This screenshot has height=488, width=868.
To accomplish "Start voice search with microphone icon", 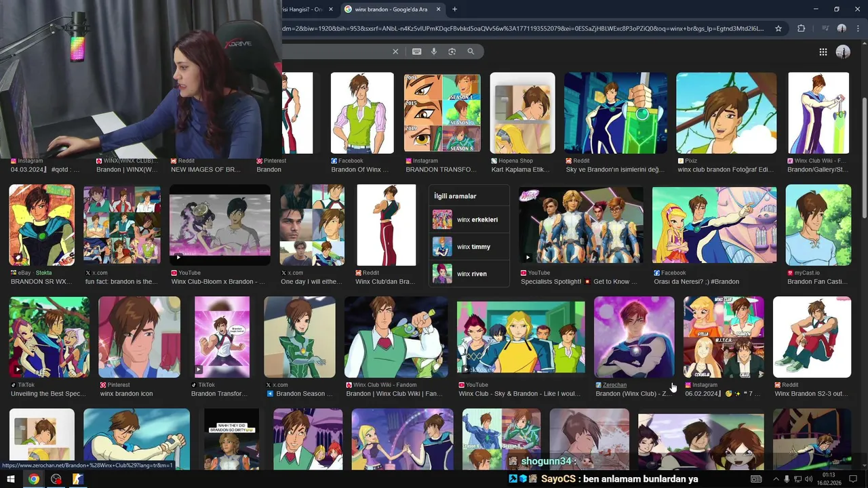I will click(x=434, y=52).
